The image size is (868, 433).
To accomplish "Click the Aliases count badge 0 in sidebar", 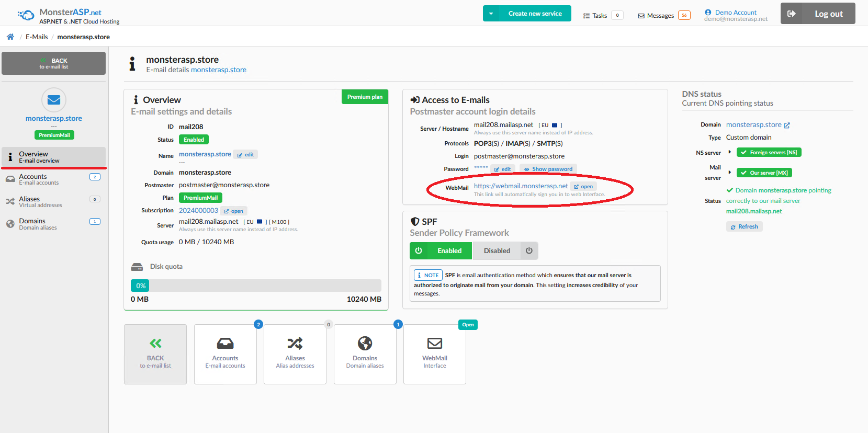I will pos(95,199).
